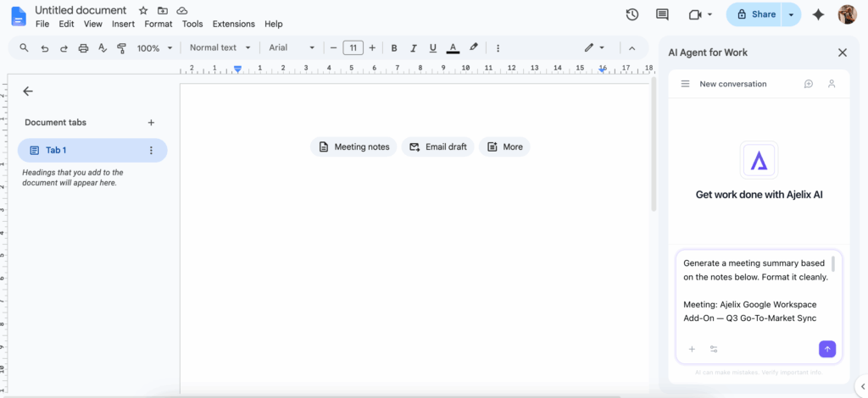Toggle italic formatting
The height and width of the screenshot is (398, 868).
tap(413, 48)
